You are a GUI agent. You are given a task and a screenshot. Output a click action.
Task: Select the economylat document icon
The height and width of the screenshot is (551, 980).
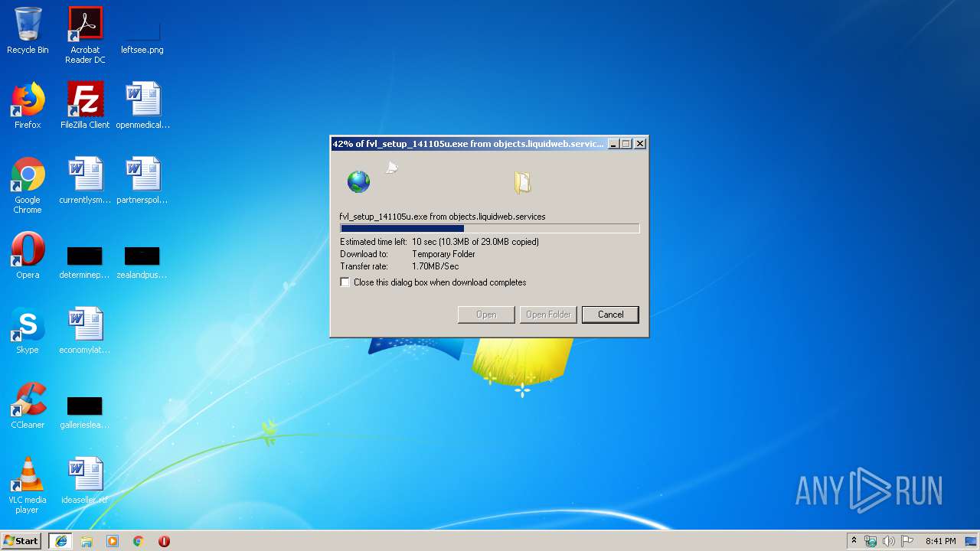point(85,331)
